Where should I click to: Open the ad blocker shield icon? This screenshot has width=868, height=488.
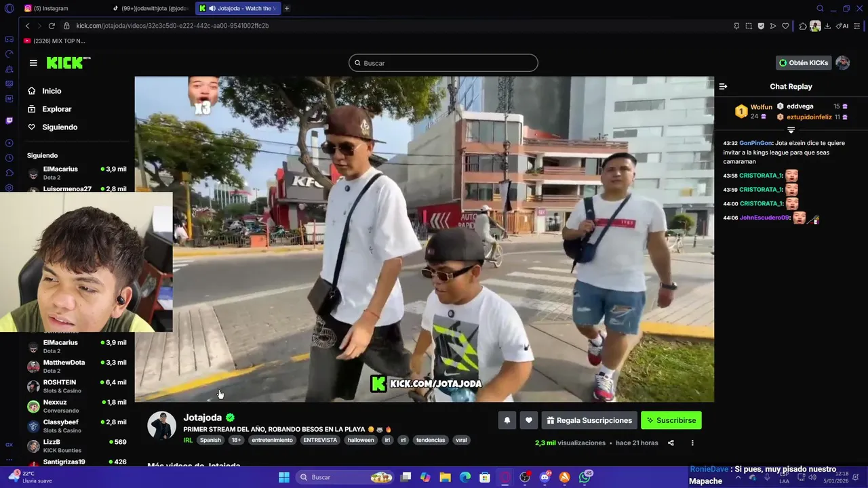[x=761, y=26]
